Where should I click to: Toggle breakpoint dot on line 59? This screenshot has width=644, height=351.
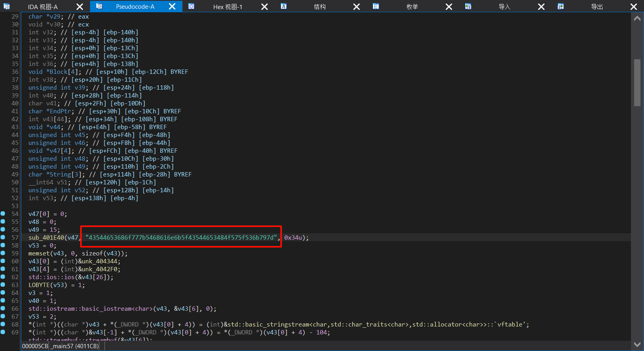[3, 253]
